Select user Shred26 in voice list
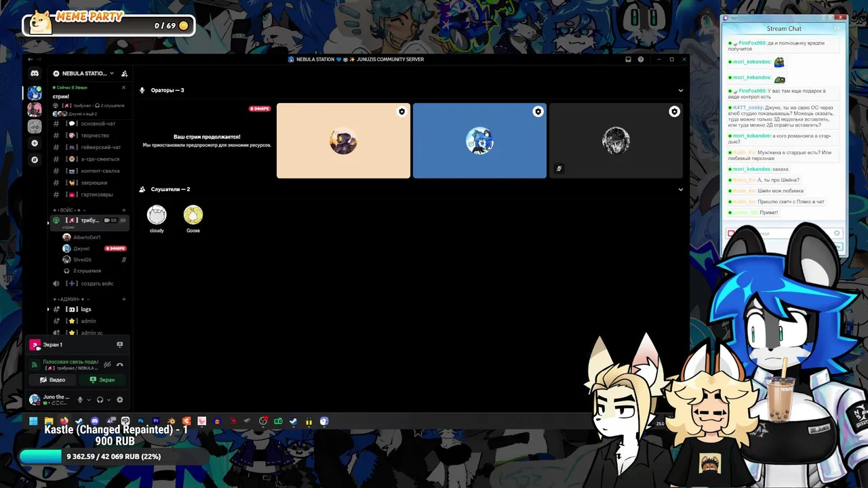 coord(94,260)
